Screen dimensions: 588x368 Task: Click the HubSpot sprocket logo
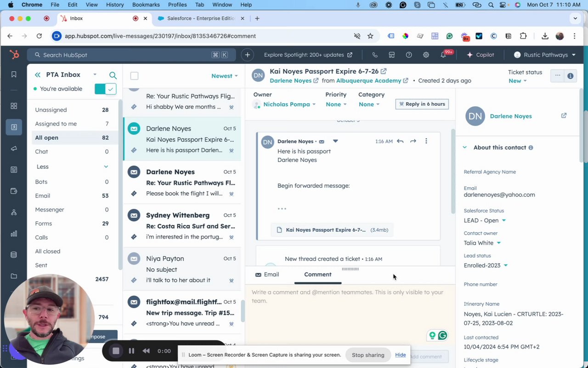(14, 55)
